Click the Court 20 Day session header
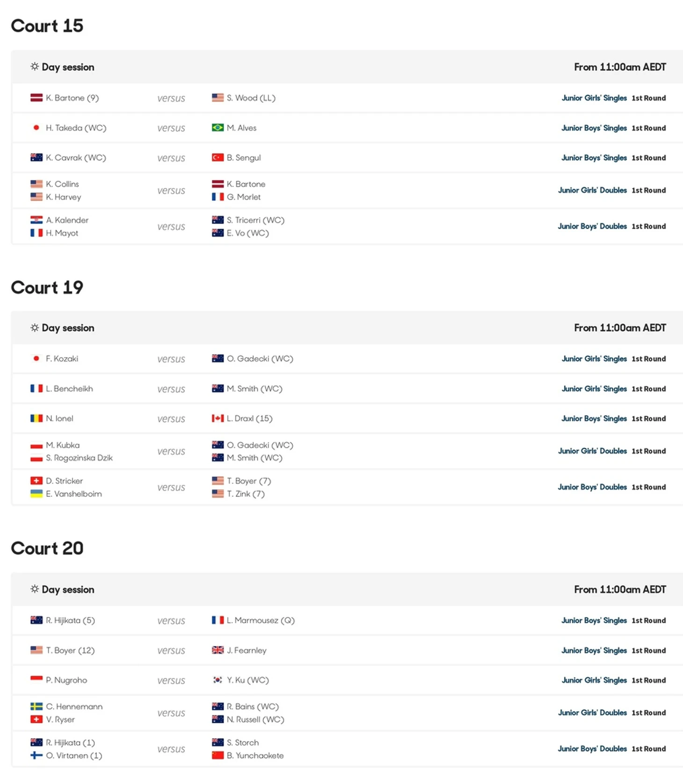The height and width of the screenshot is (784, 683). pos(347,589)
